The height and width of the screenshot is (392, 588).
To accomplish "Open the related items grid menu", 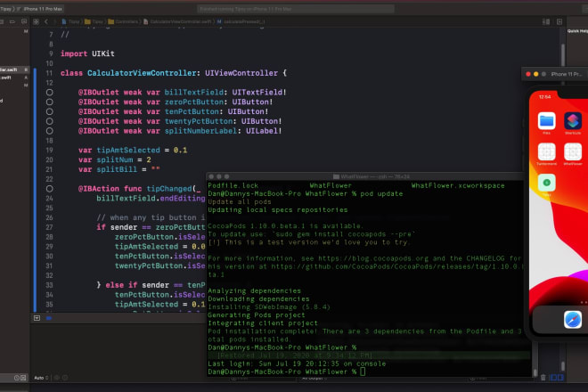I will [36, 21].
